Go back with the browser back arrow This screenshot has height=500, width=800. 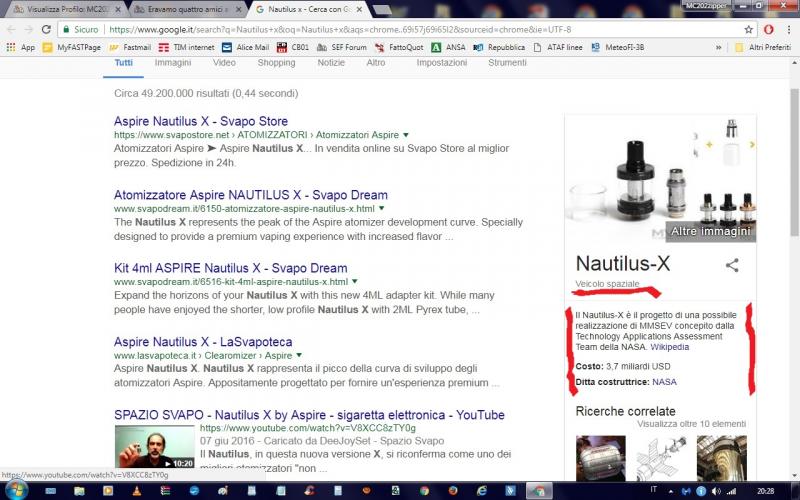pos(11,30)
